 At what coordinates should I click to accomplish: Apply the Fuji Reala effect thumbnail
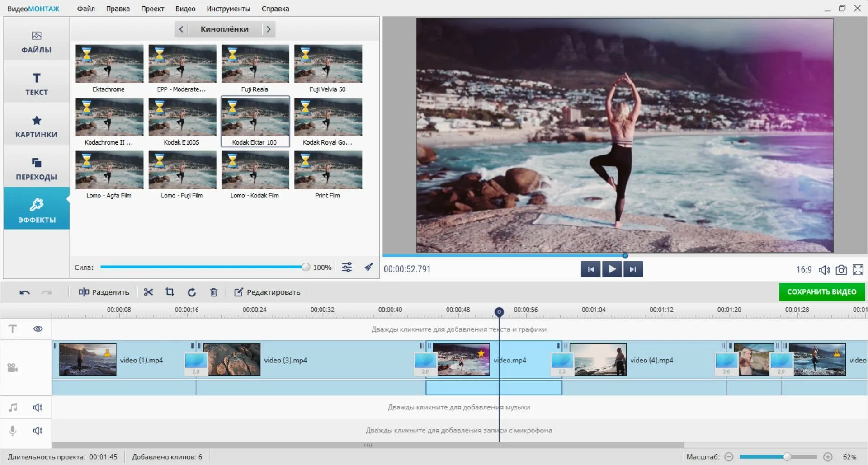click(x=255, y=64)
